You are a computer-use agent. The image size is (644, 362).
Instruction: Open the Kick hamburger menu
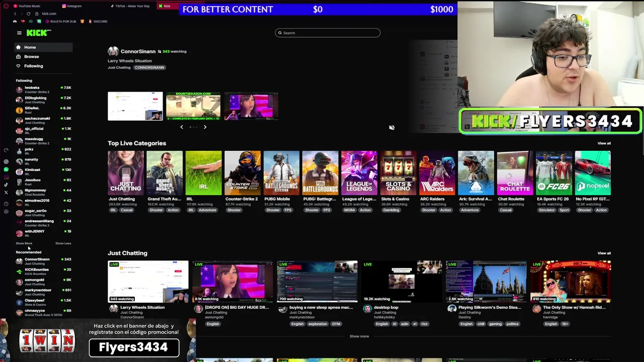tap(19, 33)
